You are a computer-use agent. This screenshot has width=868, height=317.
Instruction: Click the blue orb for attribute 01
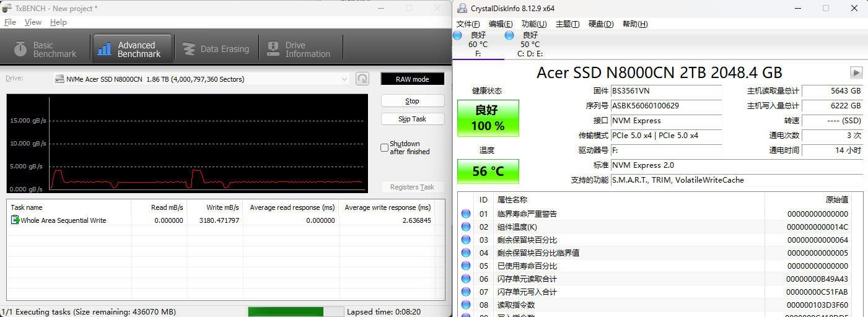click(466, 214)
